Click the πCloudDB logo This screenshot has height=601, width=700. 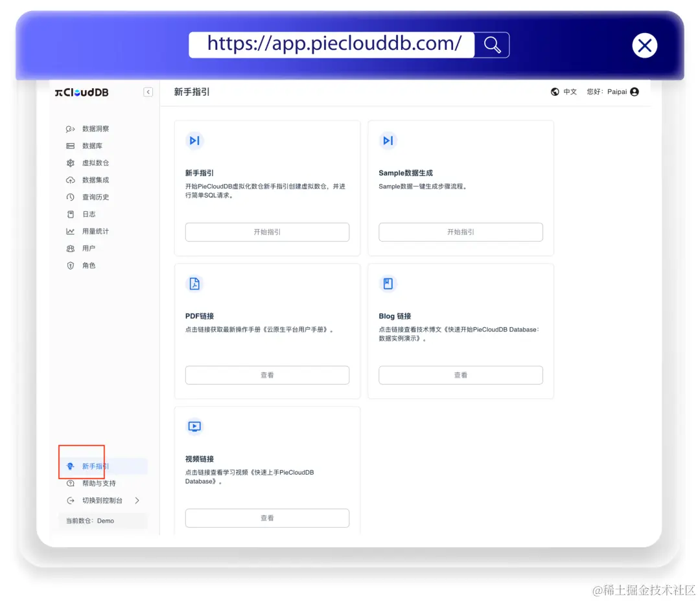[x=82, y=93]
